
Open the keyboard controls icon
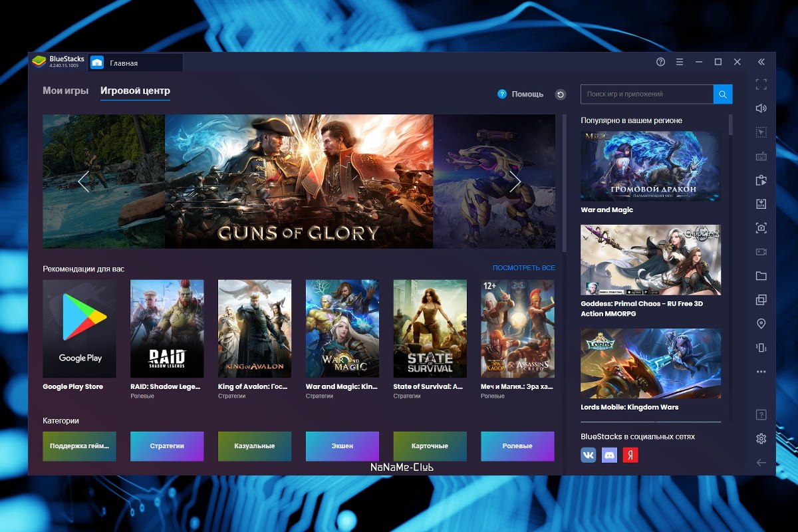tap(761, 156)
